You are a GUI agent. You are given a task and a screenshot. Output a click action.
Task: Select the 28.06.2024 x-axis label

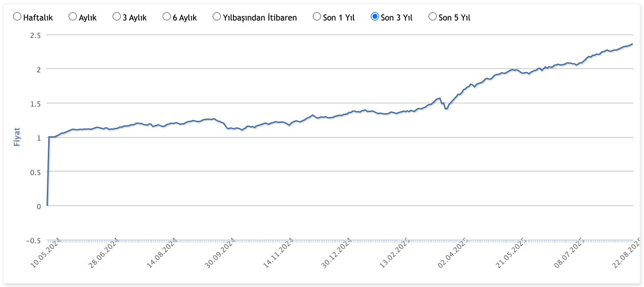pyautogui.click(x=104, y=253)
